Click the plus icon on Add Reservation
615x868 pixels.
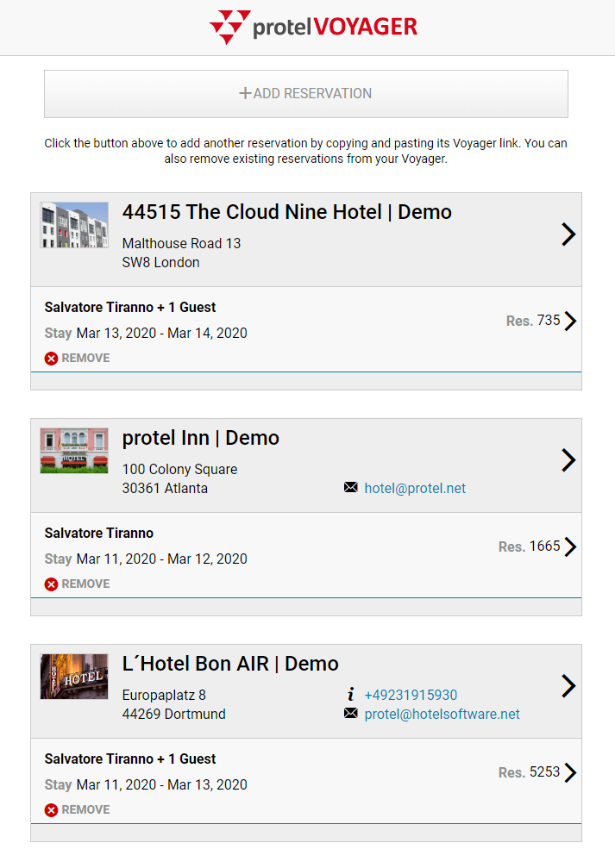(x=245, y=93)
